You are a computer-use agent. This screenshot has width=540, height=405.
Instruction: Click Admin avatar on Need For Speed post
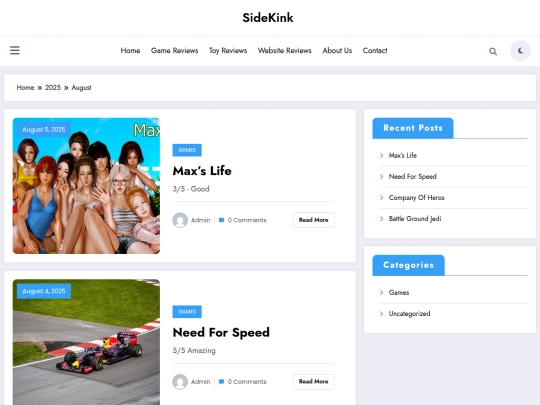tap(180, 382)
